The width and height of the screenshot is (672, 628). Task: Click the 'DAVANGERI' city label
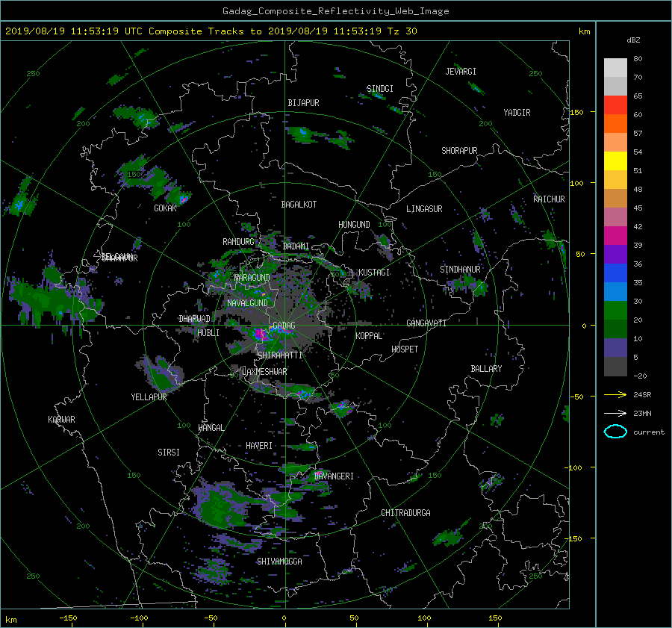(334, 476)
